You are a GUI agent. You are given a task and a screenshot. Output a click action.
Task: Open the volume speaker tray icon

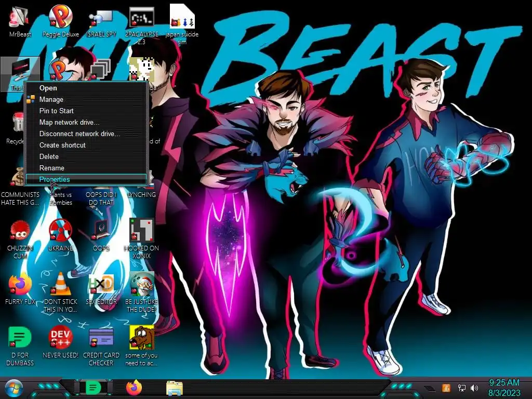[474, 388]
